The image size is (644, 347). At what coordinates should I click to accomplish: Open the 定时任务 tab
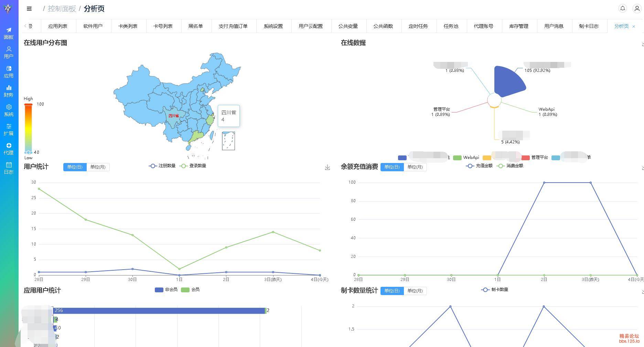pyautogui.click(x=418, y=26)
